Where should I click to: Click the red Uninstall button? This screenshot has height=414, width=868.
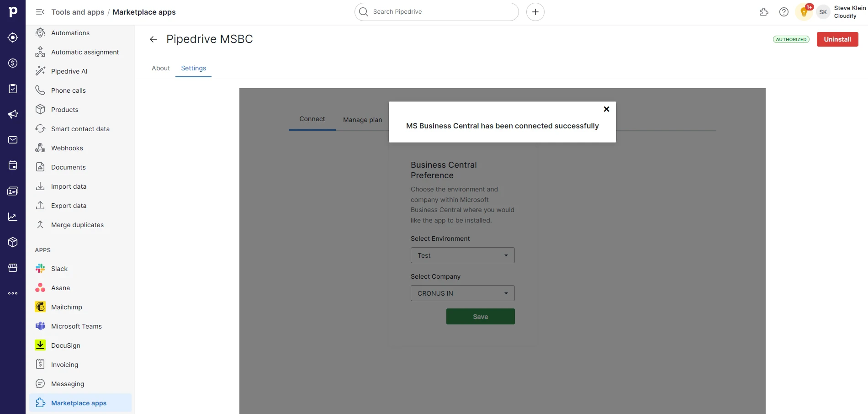click(x=837, y=39)
